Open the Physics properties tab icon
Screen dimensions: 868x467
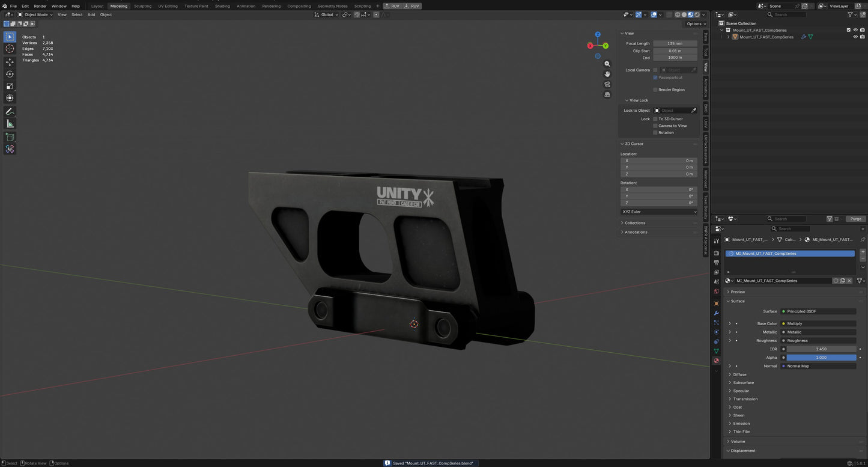pos(716,332)
